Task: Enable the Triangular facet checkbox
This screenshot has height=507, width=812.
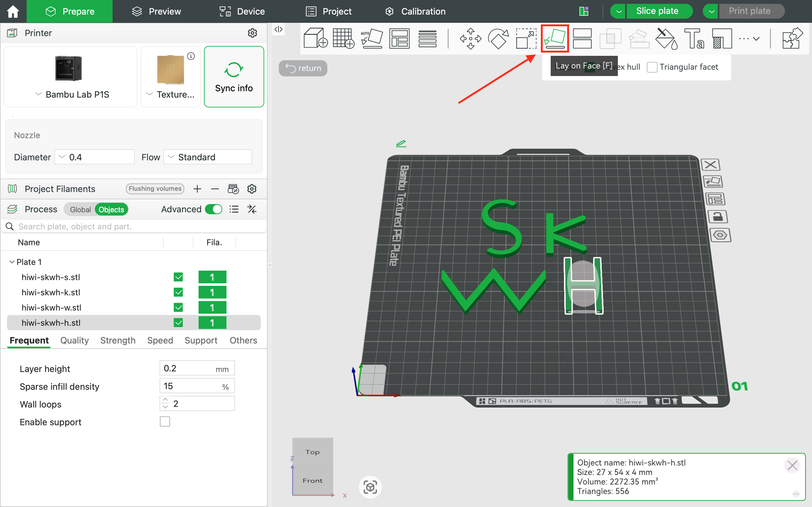Action: pyautogui.click(x=652, y=67)
